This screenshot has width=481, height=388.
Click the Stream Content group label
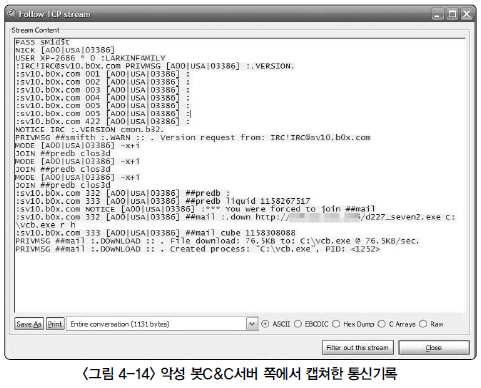(x=36, y=30)
